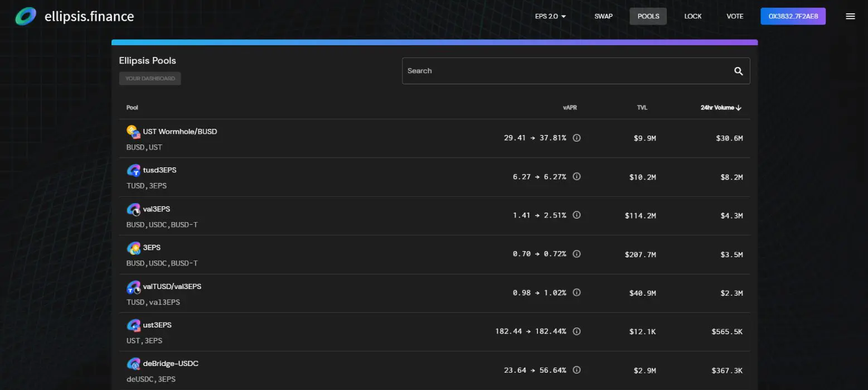This screenshot has height=390, width=868.
Task: Sort by 24hr Volume column header
Action: [721, 108]
